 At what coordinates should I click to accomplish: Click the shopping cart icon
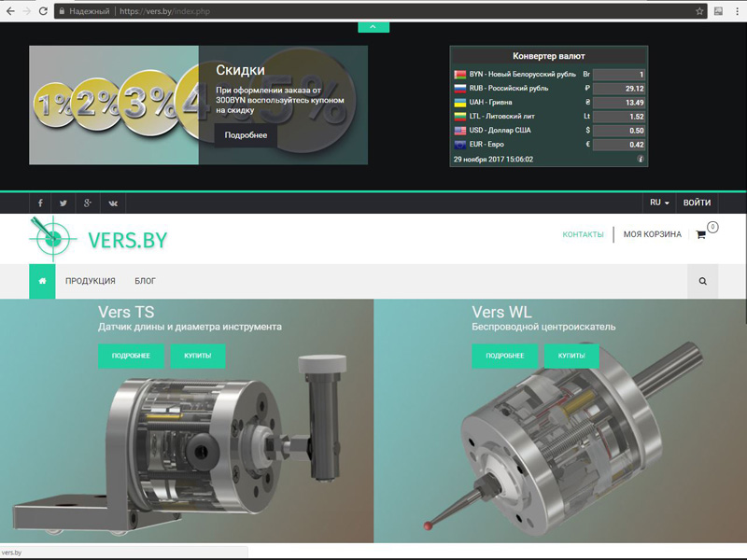(700, 234)
